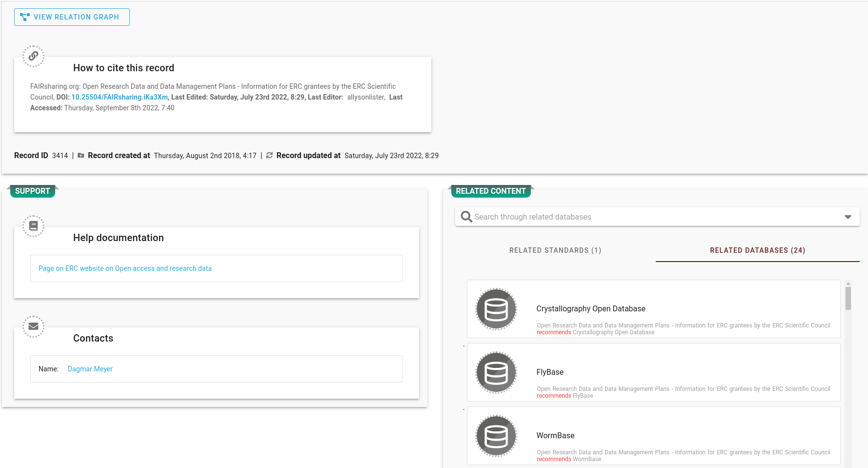Click the record created folder icon

click(81, 156)
